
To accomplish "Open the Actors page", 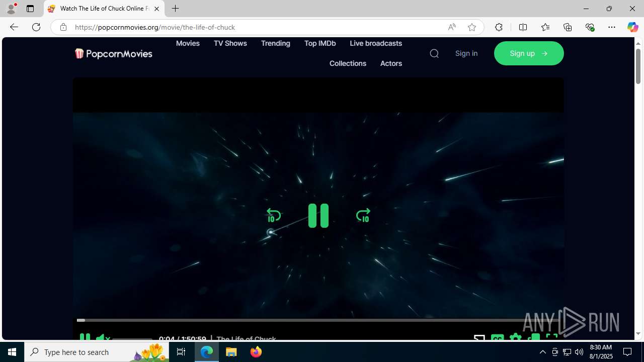I will [391, 63].
